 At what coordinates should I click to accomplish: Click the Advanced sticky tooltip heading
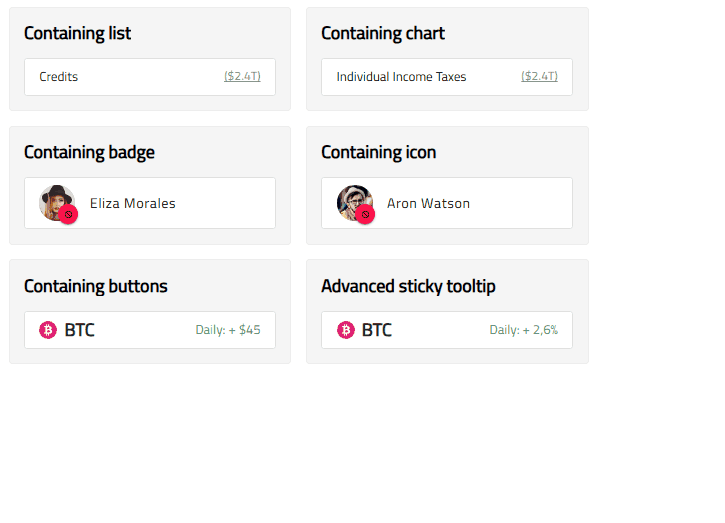point(408,287)
